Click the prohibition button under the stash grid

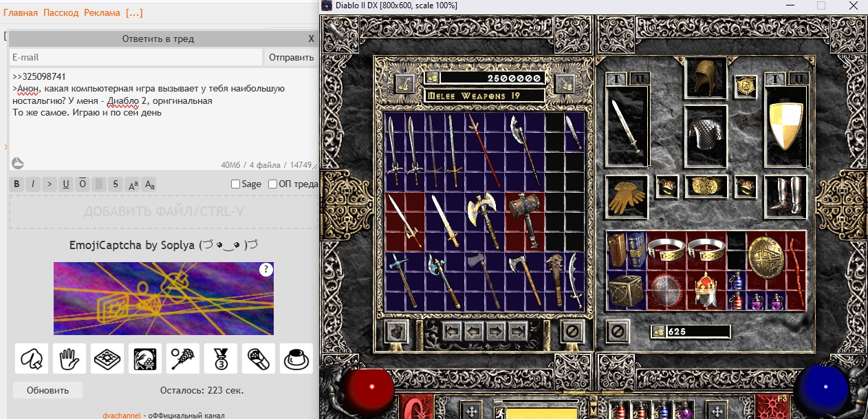click(x=572, y=332)
